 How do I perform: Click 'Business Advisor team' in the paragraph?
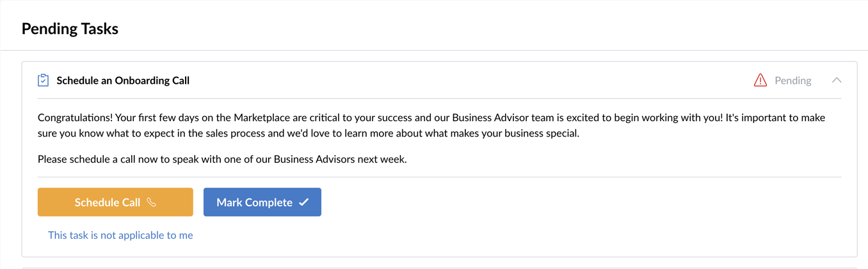(502, 118)
